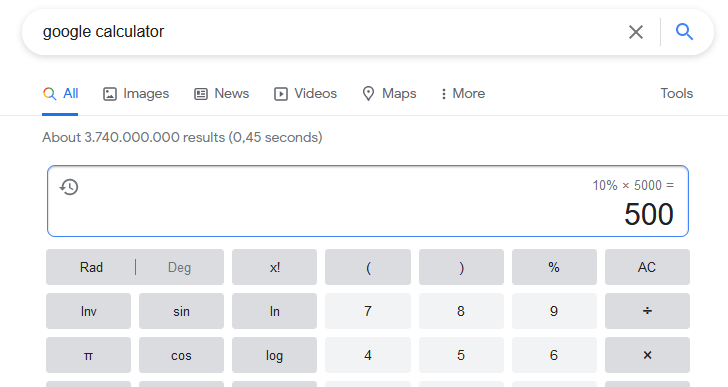
Task: Tap the cos function key
Action: tap(181, 355)
